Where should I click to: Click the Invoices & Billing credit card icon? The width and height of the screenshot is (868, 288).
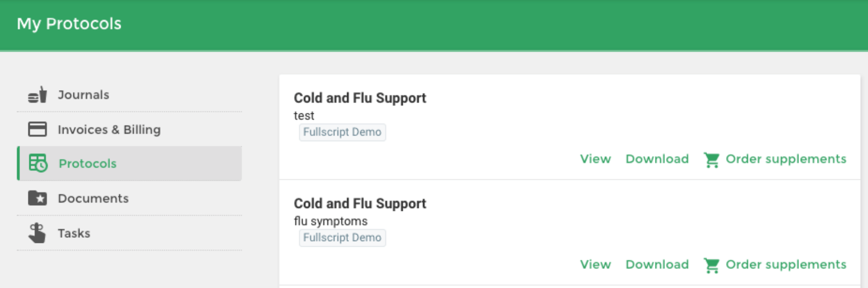tap(37, 129)
